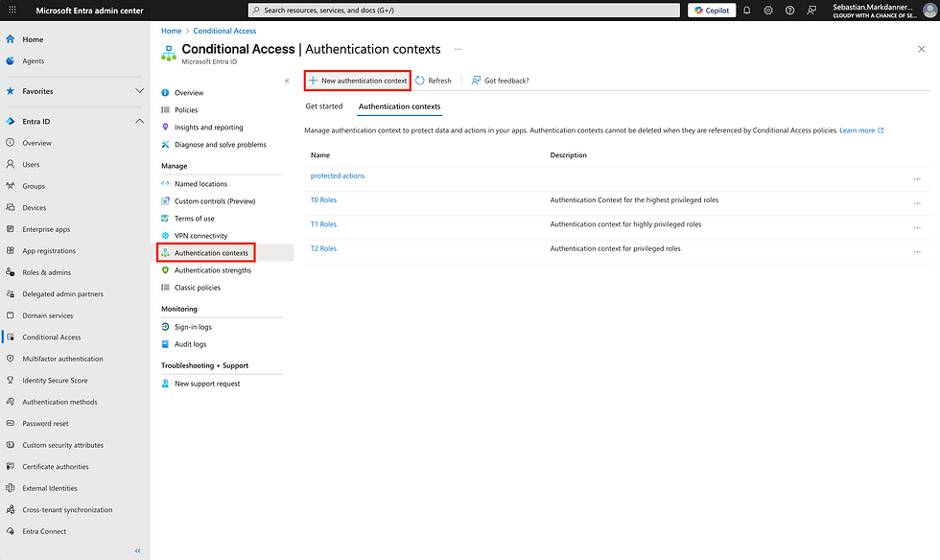Open Authentication strengths in the Manage menu
Viewport: 940px width, 560px height.
coord(213,269)
